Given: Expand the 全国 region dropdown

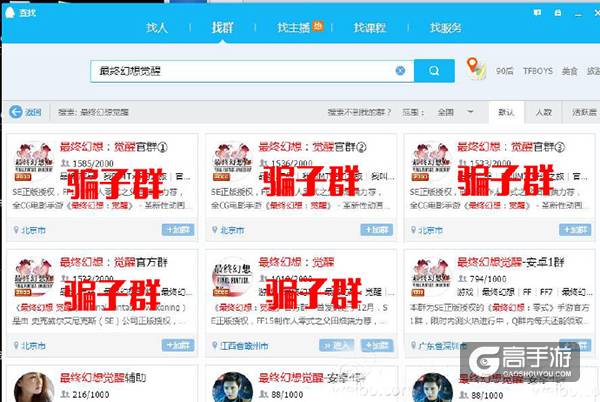Looking at the screenshot, I should pyautogui.click(x=470, y=112).
